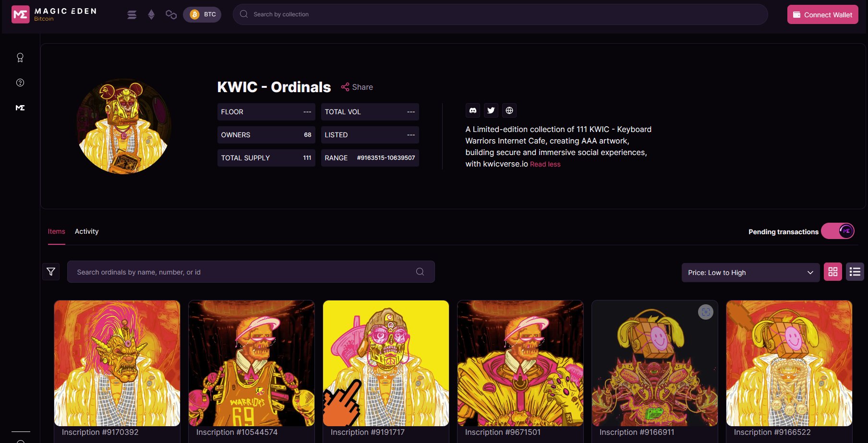The height and width of the screenshot is (443, 868).
Task: Open the Price: Low to High dropdown
Action: click(751, 273)
